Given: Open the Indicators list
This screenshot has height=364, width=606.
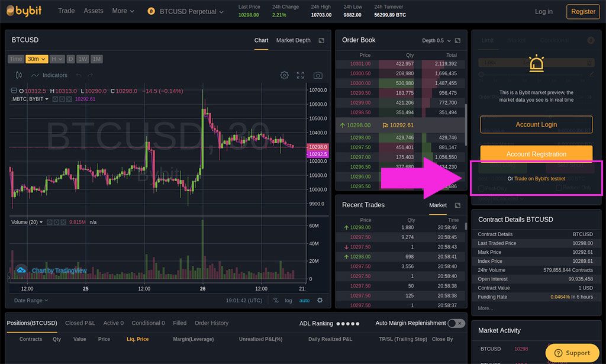Looking at the screenshot, I should point(50,75).
